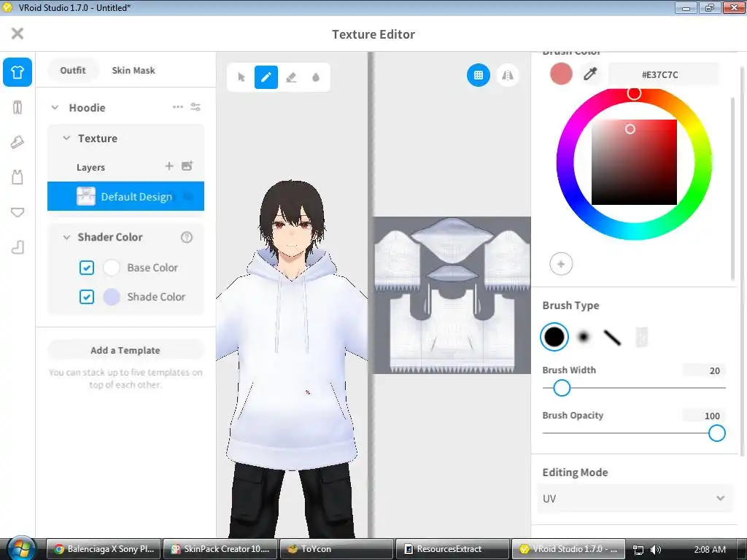Image resolution: width=747 pixels, height=560 pixels.
Task: Toggle the Base Color checkbox
Action: point(87,268)
